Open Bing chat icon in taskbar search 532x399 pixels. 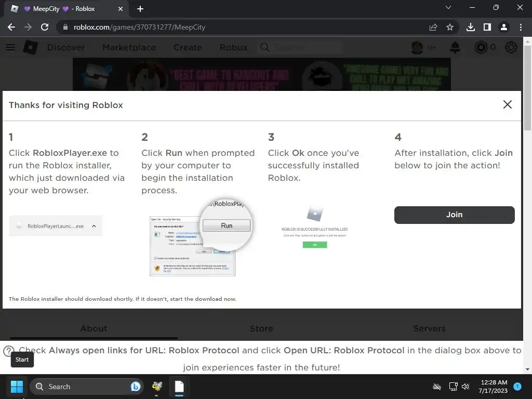coord(136,387)
